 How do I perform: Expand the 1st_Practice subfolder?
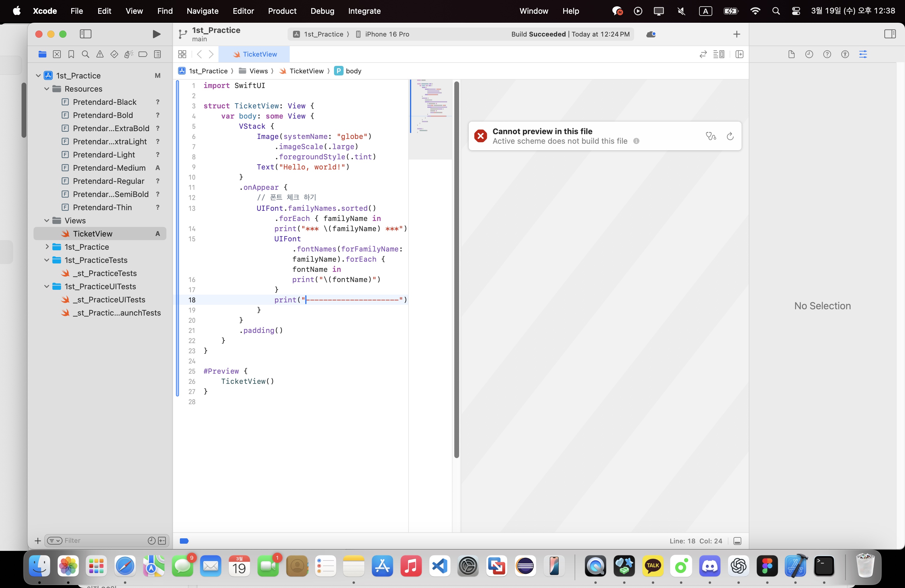[47, 247]
